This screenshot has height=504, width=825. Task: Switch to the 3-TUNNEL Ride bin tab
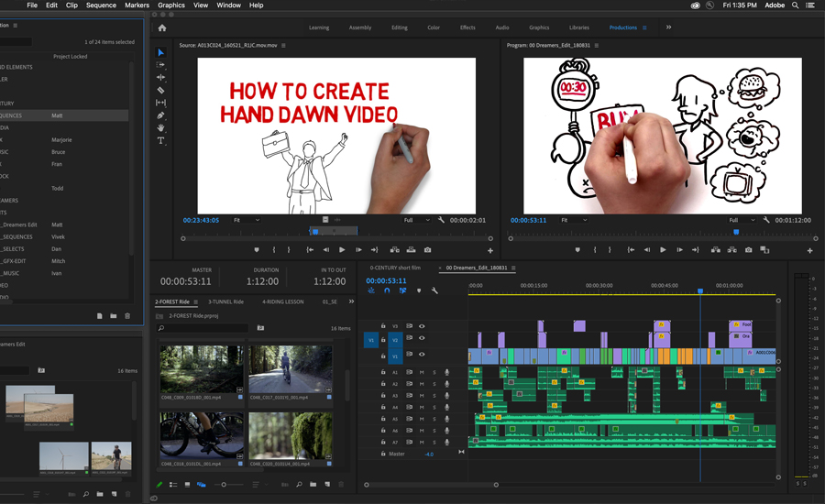[x=225, y=302]
